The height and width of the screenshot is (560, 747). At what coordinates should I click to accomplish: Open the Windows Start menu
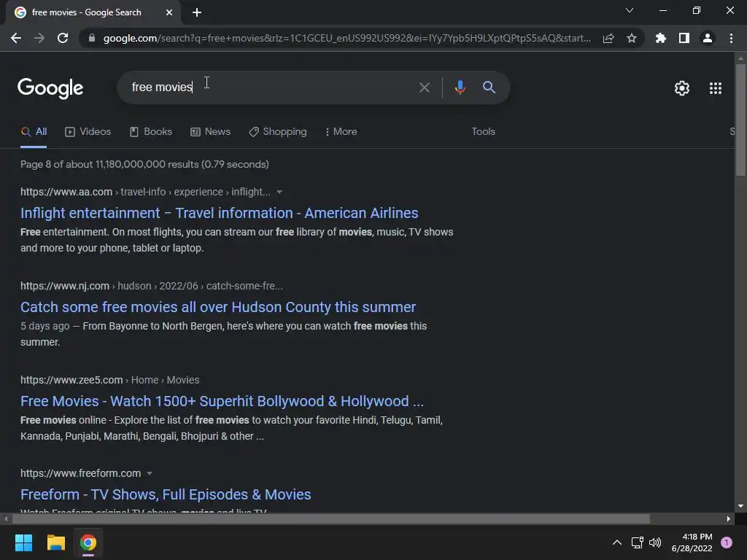(x=23, y=542)
